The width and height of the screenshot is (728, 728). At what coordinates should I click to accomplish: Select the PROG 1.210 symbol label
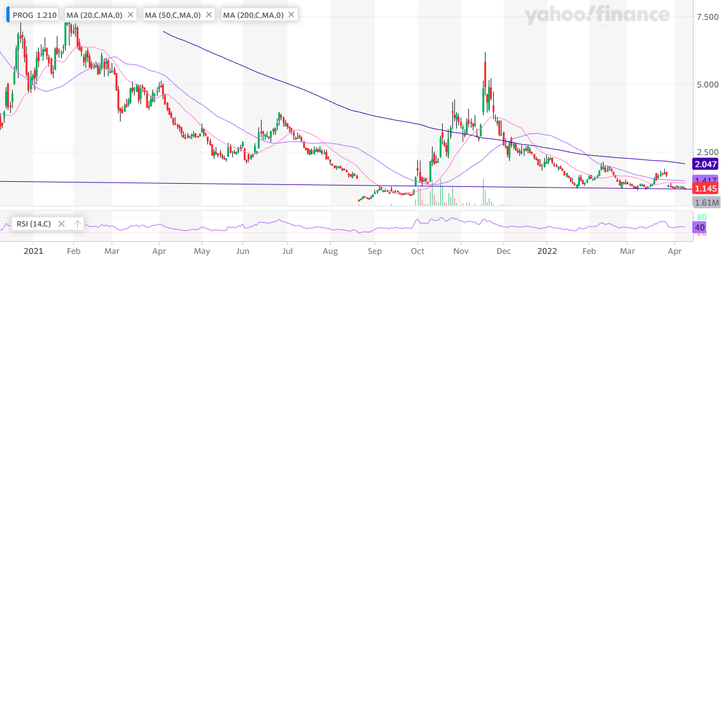pyautogui.click(x=34, y=15)
